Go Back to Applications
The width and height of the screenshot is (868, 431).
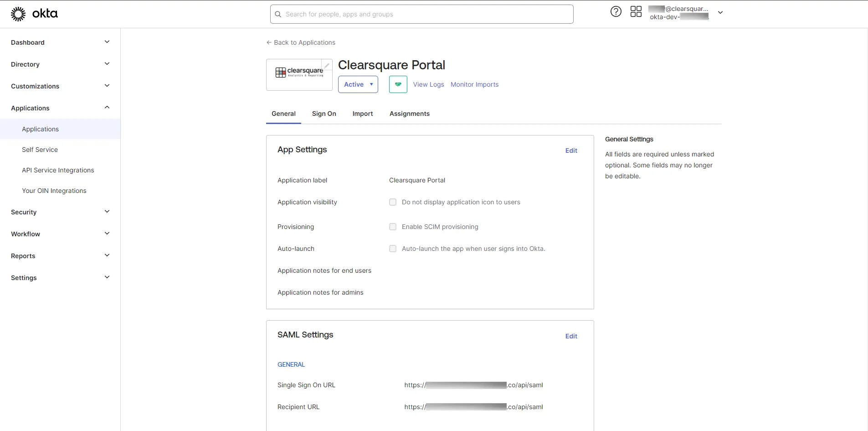click(x=301, y=42)
